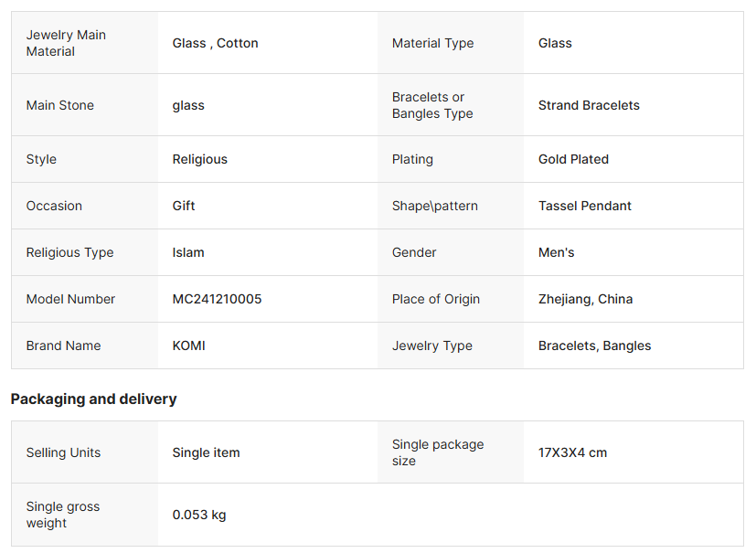The height and width of the screenshot is (553, 756).
Task: Click the 'Jewelry Main Material' label
Action: (66, 43)
